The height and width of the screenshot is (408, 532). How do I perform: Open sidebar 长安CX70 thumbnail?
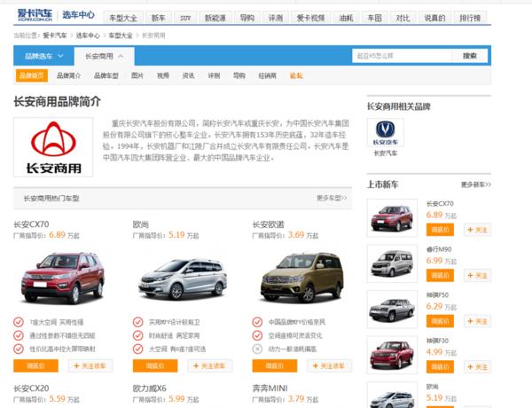point(392,217)
